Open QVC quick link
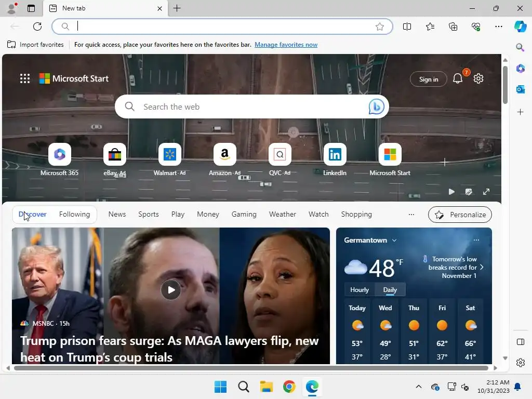The height and width of the screenshot is (399, 532). [280, 159]
